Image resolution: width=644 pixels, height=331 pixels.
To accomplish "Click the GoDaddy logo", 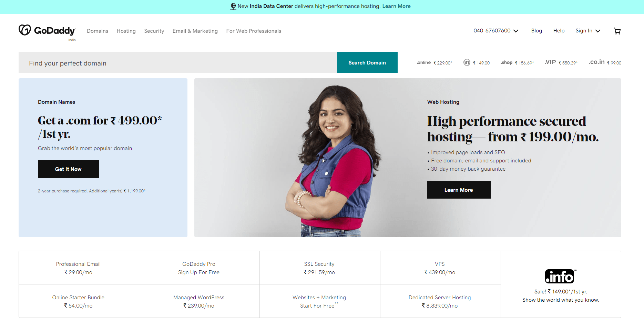I will point(47,31).
